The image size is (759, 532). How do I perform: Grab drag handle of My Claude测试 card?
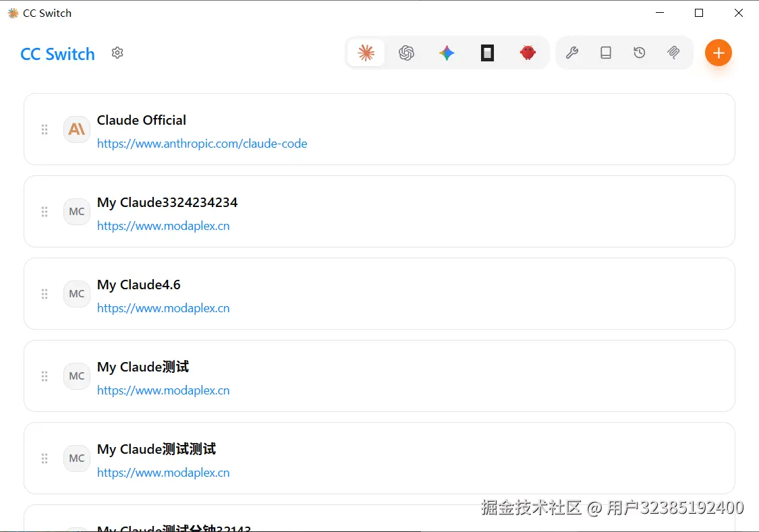point(45,376)
